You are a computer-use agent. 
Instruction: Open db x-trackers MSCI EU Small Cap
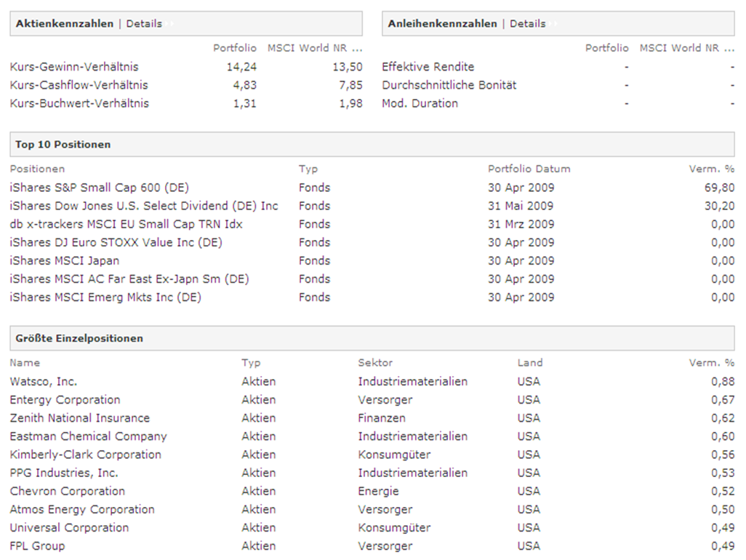pos(126,224)
